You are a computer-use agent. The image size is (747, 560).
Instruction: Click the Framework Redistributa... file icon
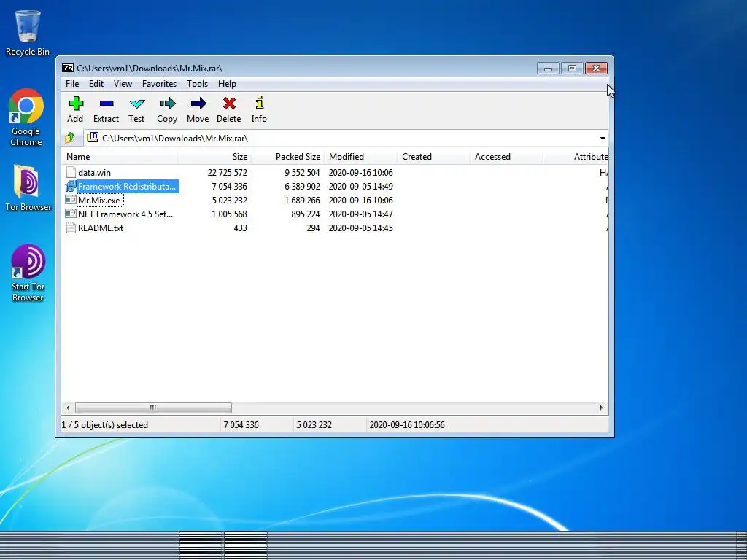71,186
